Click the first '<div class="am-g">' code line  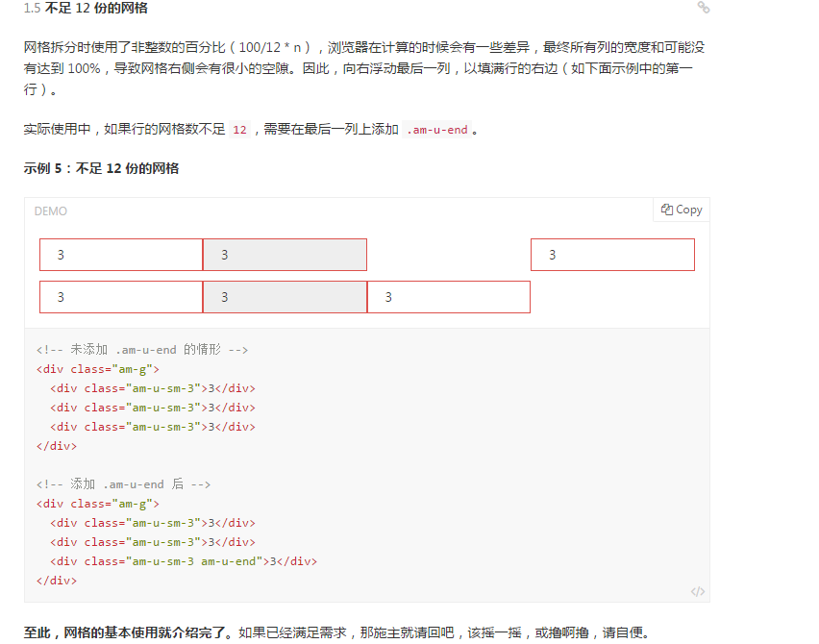98,369
